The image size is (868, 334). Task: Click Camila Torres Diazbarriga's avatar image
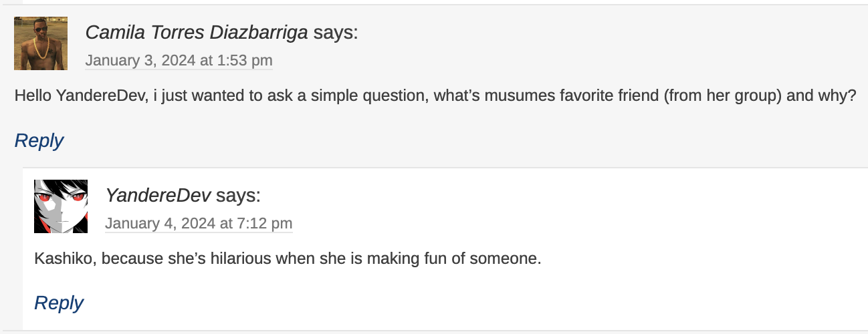41,43
